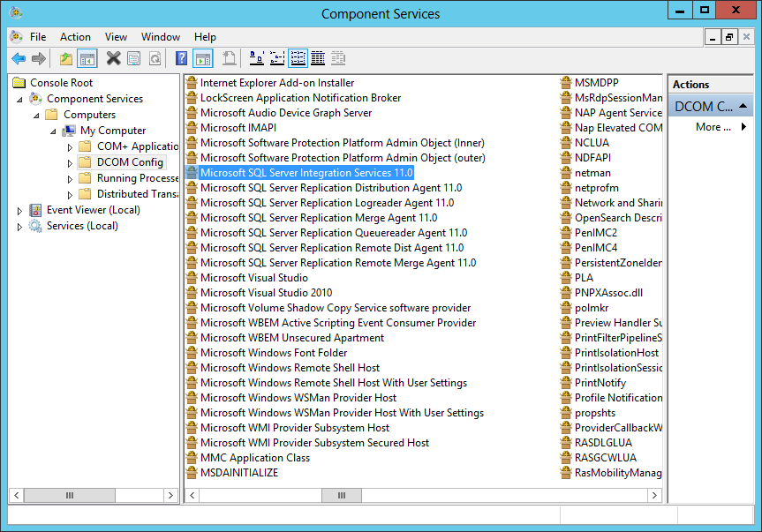Collapse the DCOM Config actions section
Image resolution: width=762 pixels, height=532 pixels.
pos(743,106)
